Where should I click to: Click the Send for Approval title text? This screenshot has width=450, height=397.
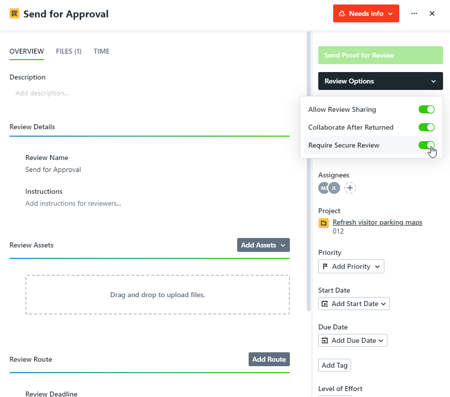[x=66, y=14]
